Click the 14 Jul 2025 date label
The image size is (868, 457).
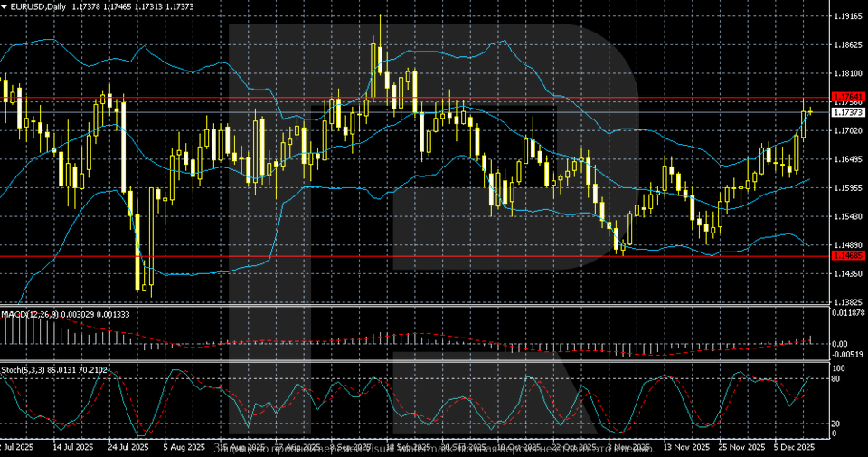[72, 447]
